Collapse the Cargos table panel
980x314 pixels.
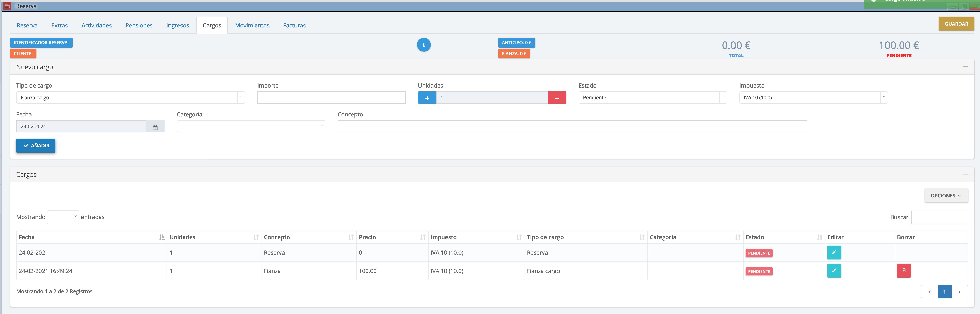[x=965, y=174]
